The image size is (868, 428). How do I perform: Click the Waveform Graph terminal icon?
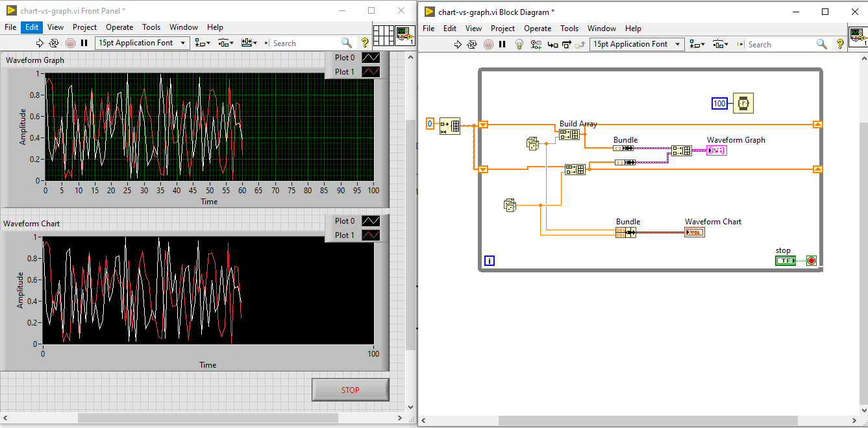[x=717, y=150]
